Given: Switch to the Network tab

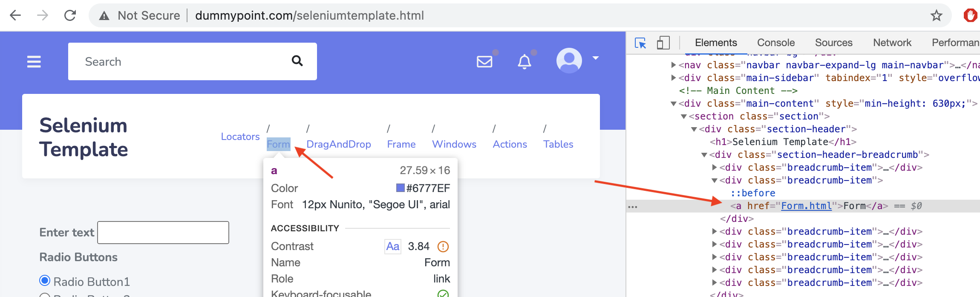Looking at the screenshot, I should (892, 43).
